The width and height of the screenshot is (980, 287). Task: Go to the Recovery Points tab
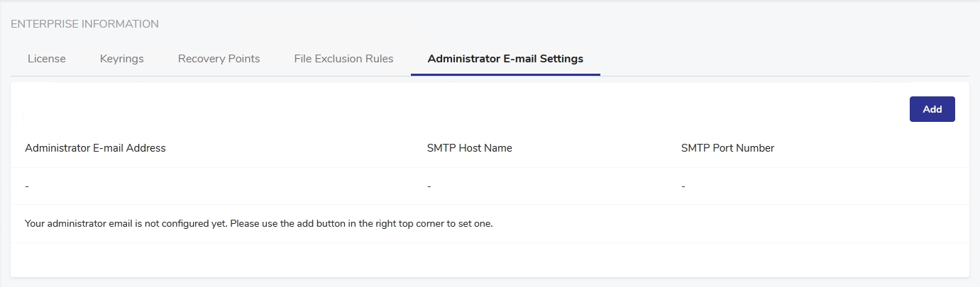click(219, 59)
